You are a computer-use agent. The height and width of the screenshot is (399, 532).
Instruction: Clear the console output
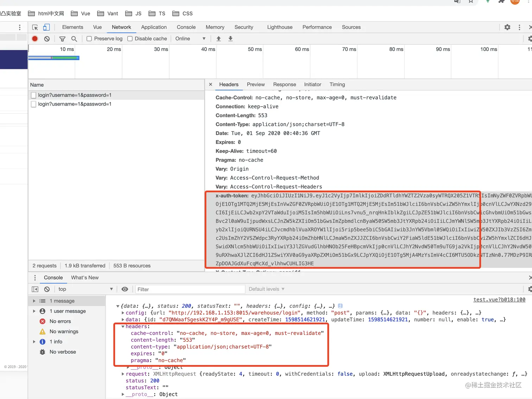tap(47, 289)
